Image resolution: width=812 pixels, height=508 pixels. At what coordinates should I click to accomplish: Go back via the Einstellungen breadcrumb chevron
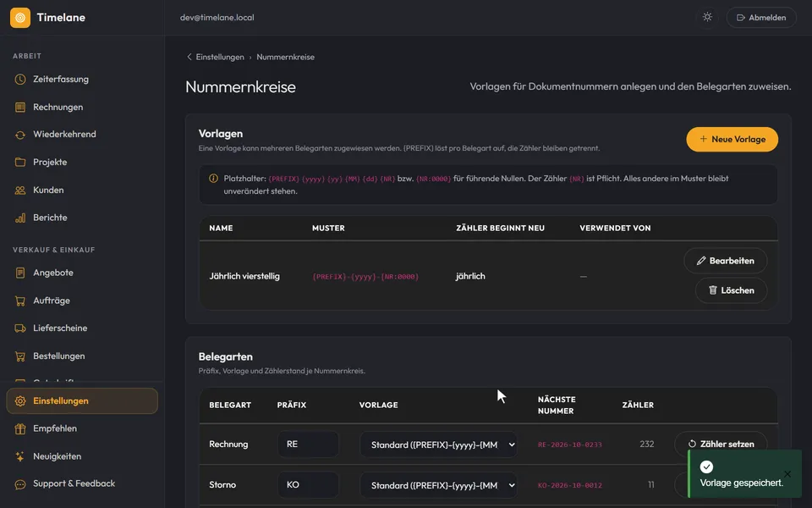tap(189, 57)
